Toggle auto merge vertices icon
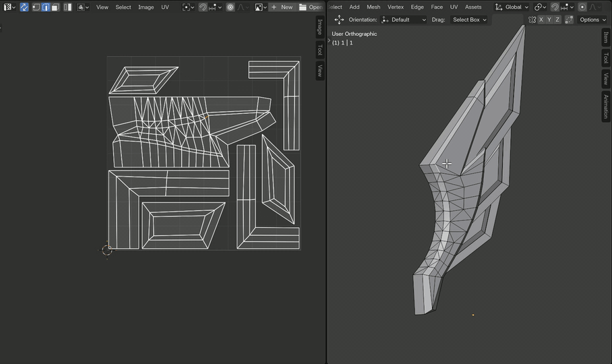612x364 pixels. pyautogui.click(x=569, y=20)
